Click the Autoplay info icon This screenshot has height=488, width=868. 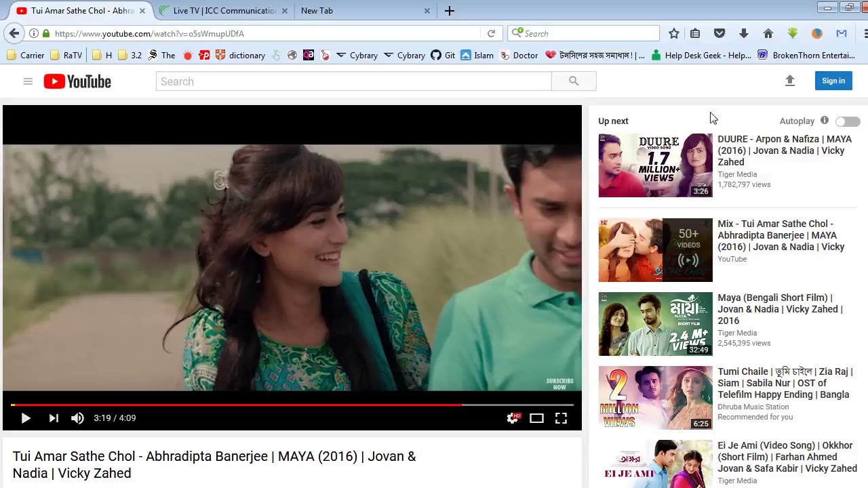[x=825, y=121]
